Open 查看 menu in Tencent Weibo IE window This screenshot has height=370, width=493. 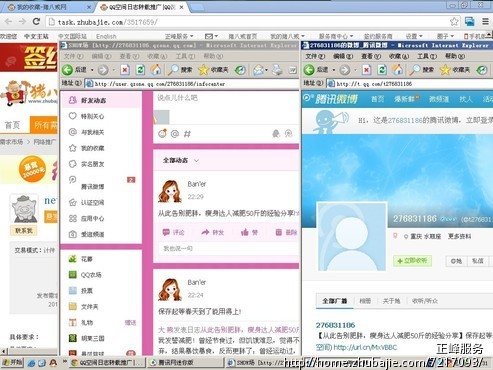tap(371, 56)
